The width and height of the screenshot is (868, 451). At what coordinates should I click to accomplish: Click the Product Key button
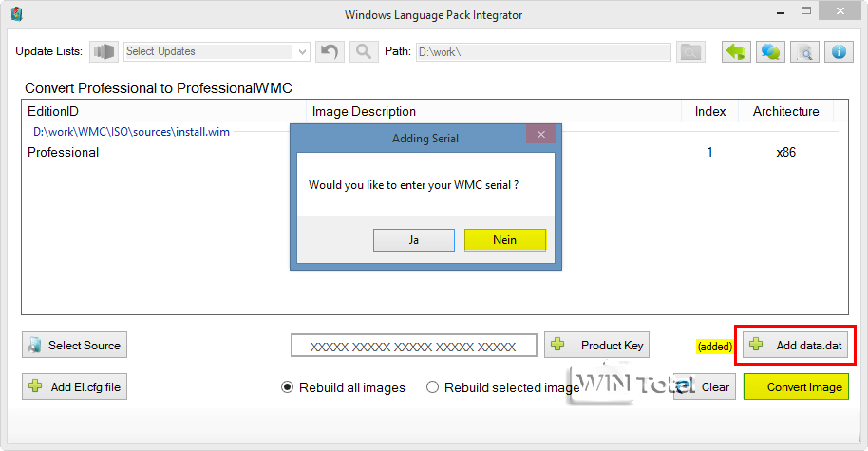tap(596, 345)
